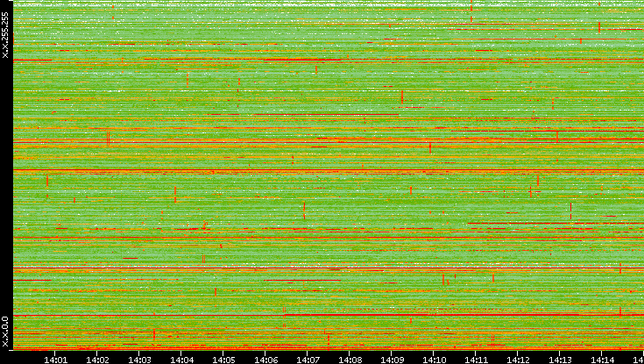Pick the 14:06 time axis label

265,360
